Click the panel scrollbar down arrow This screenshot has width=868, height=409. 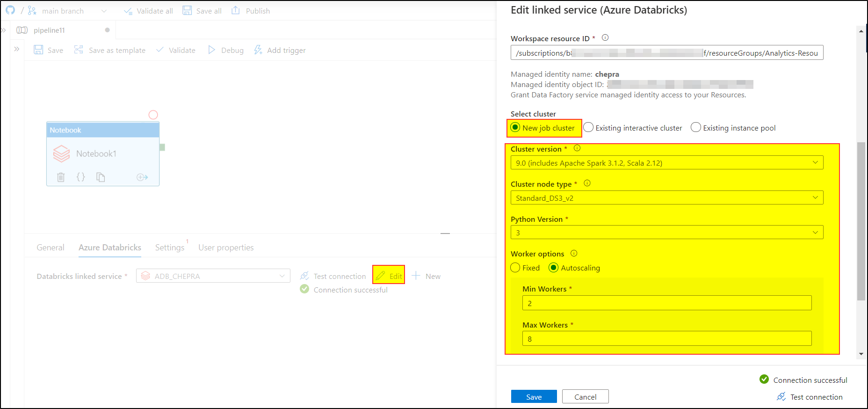point(861,354)
